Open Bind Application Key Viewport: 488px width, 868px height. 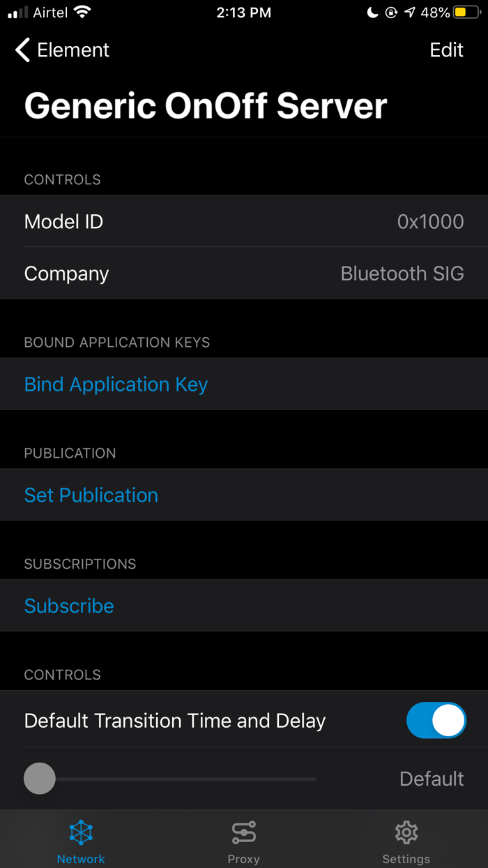(116, 384)
